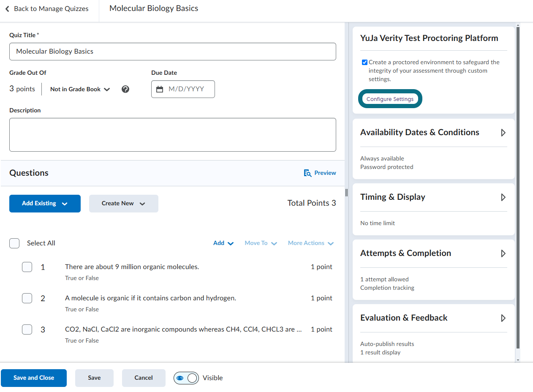
Task: Check the Select All checkbox
Action: [14, 243]
